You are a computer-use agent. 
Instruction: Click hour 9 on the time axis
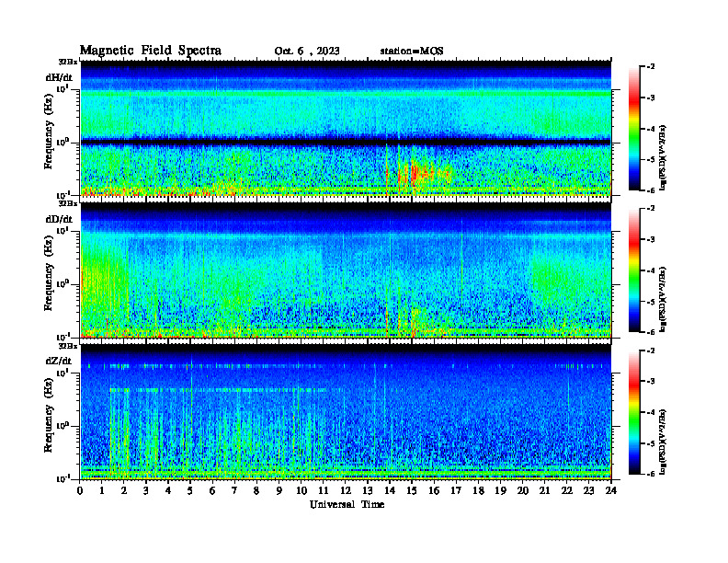279,490
